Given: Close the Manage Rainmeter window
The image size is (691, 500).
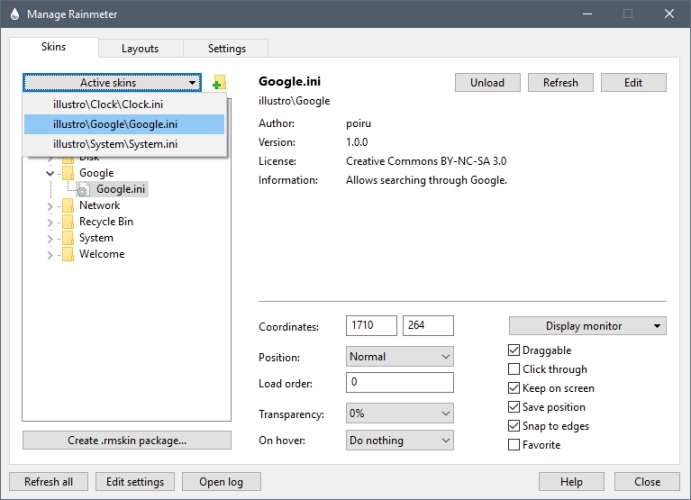Looking at the screenshot, I should (x=669, y=14).
